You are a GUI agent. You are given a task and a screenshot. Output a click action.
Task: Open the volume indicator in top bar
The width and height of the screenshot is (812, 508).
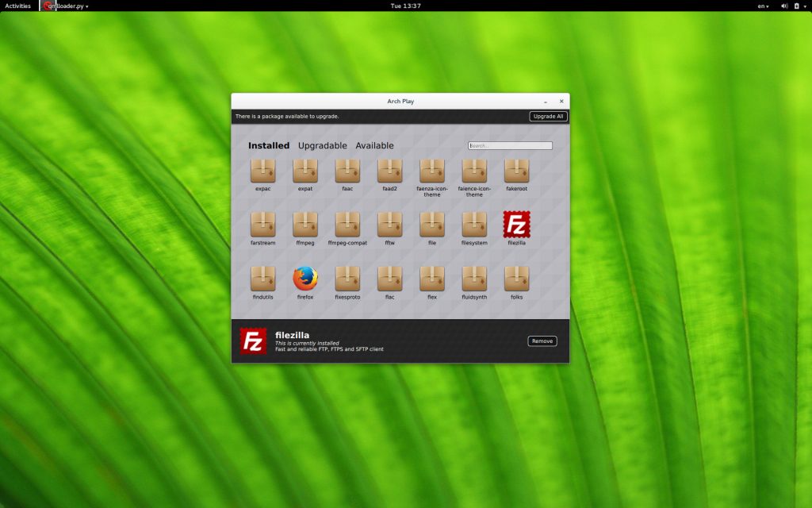[x=784, y=6]
